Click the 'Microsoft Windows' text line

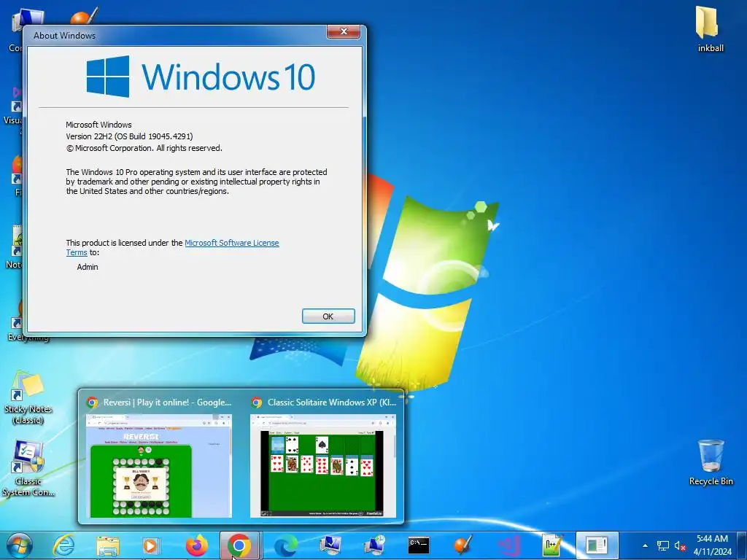click(98, 125)
